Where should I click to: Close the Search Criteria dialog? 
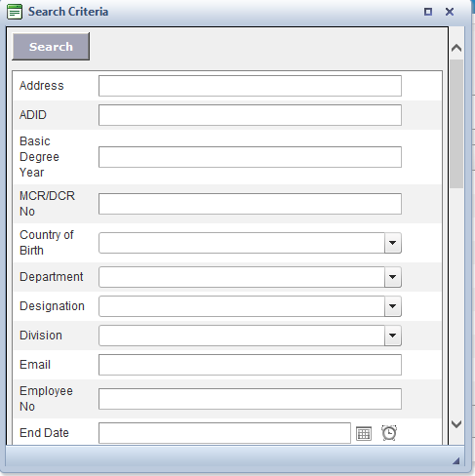coord(450,12)
